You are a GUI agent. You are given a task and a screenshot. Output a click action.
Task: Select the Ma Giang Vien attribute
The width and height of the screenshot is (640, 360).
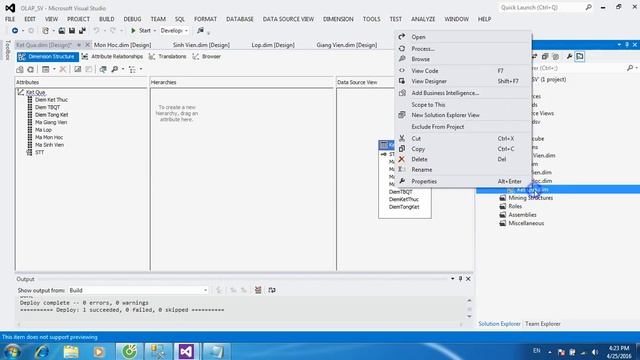coord(51,122)
